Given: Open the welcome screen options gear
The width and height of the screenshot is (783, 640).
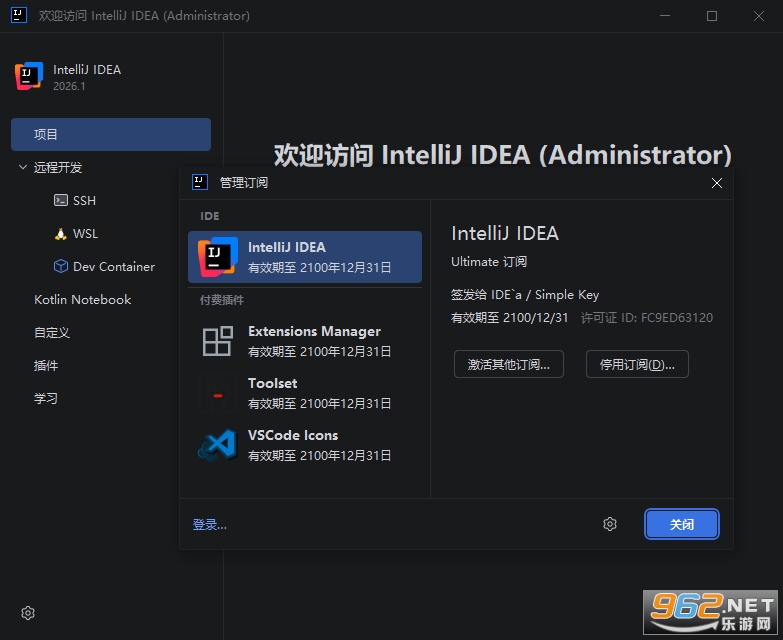Looking at the screenshot, I should pos(28,613).
